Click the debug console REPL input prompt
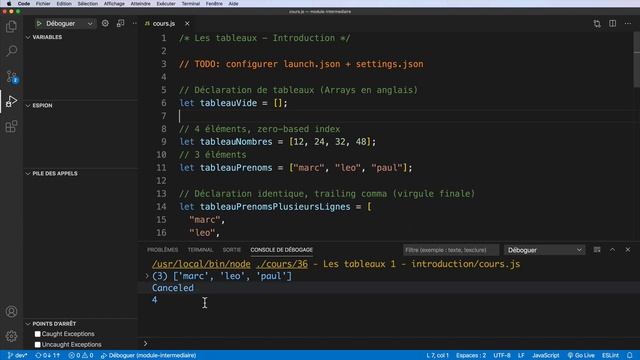 [x=390, y=344]
